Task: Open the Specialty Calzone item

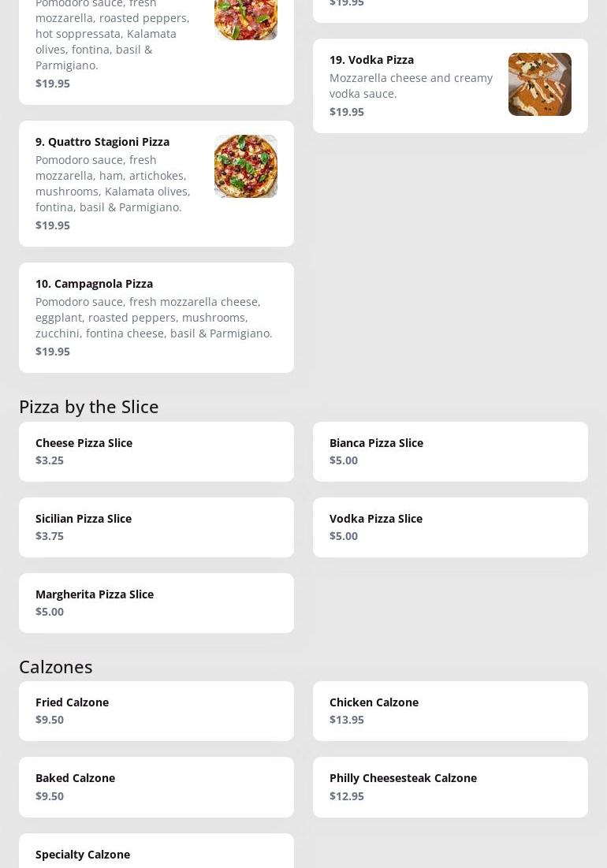Action: pos(156,853)
